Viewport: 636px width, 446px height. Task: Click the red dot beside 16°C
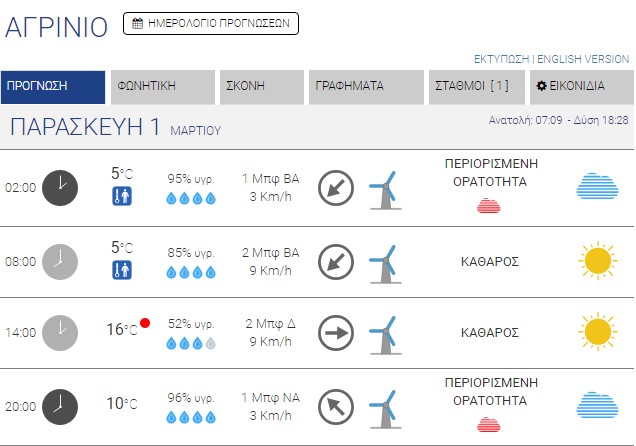tap(145, 323)
